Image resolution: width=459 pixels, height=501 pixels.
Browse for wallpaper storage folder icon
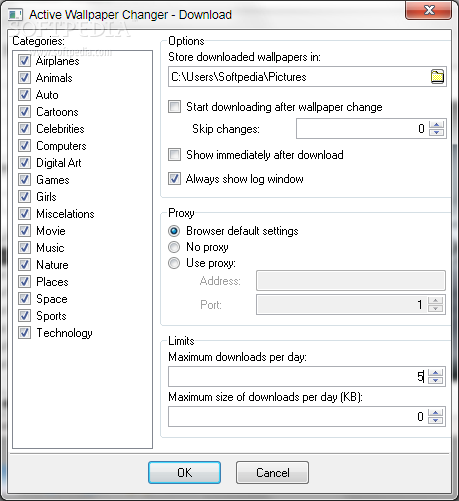point(437,77)
